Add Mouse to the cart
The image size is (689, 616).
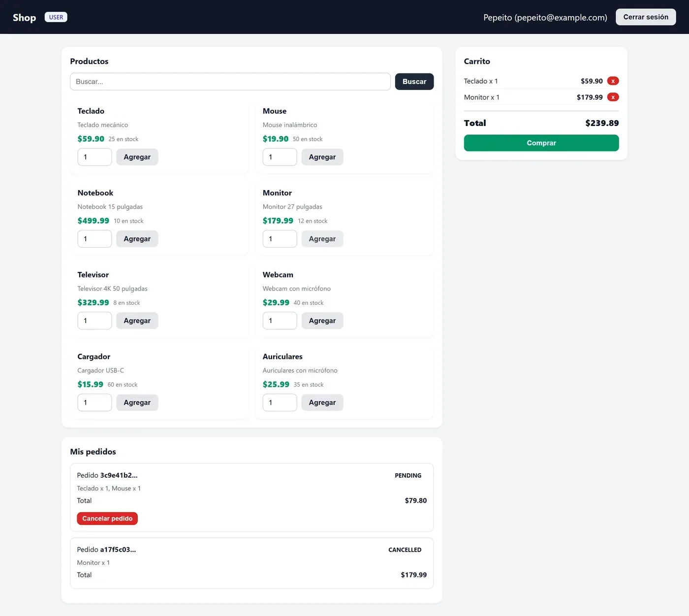322,157
